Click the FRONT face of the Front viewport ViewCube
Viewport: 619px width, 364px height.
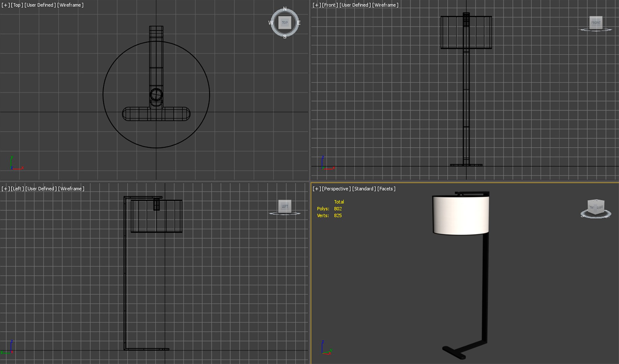click(x=596, y=23)
